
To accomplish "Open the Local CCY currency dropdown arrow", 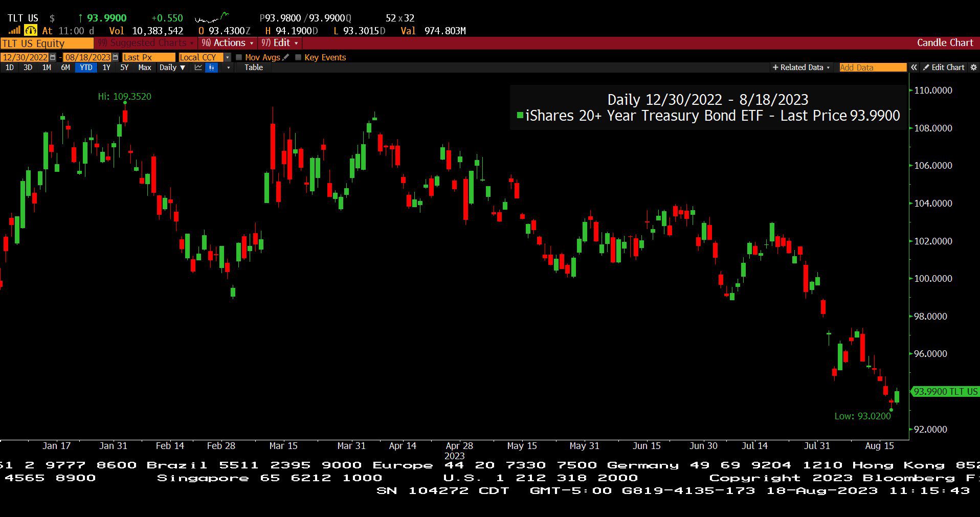I will 228,57.
